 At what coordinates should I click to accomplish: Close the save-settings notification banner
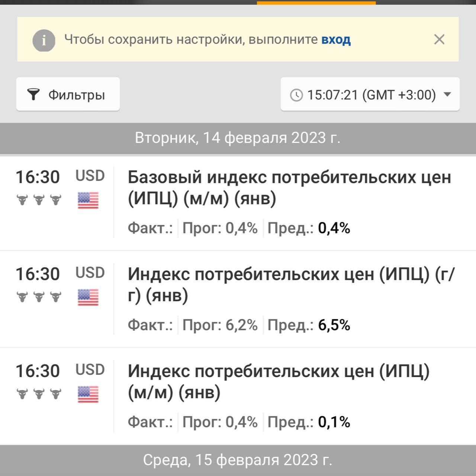click(439, 39)
